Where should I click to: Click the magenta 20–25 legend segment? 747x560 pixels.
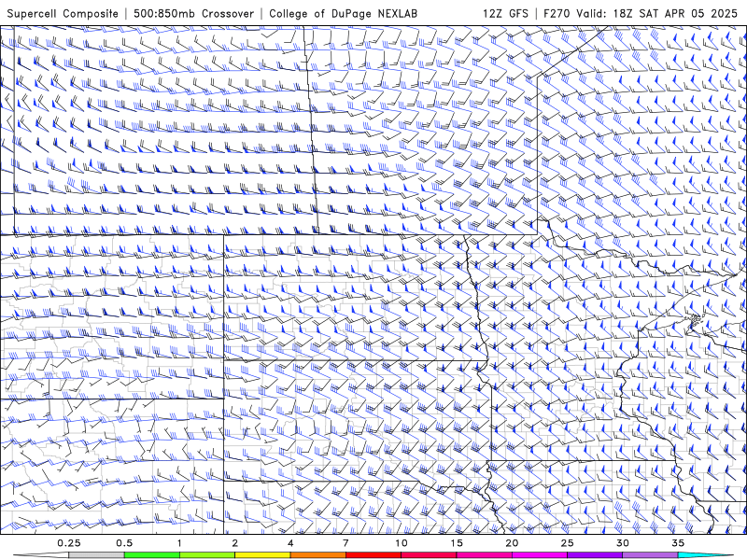click(x=540, y=555)
